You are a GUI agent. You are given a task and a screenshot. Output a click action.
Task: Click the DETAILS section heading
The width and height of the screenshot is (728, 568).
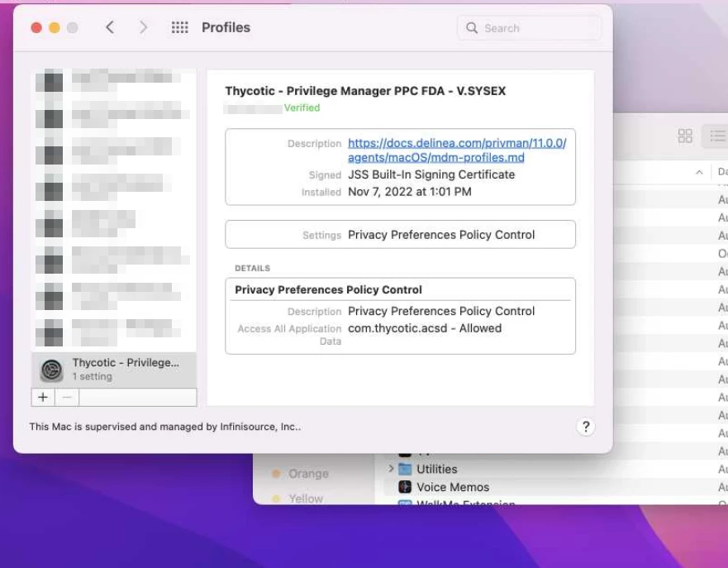tap(252, 269)
